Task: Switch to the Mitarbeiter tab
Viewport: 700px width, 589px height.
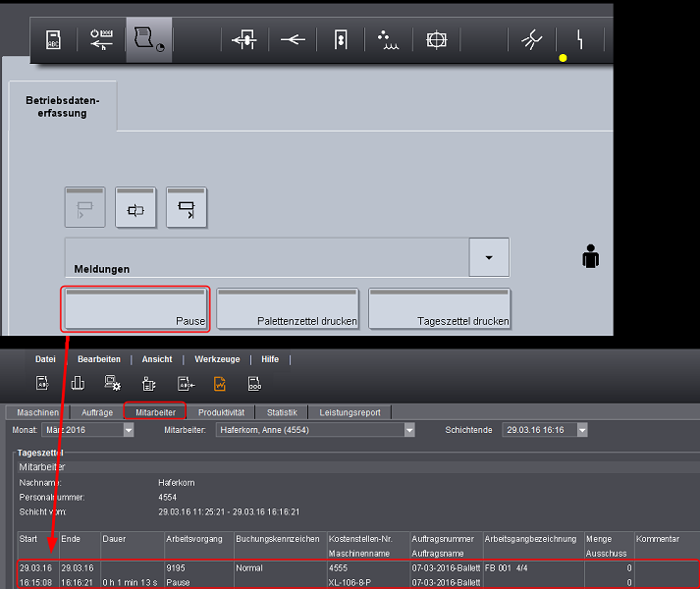Action: click(155, 412)
